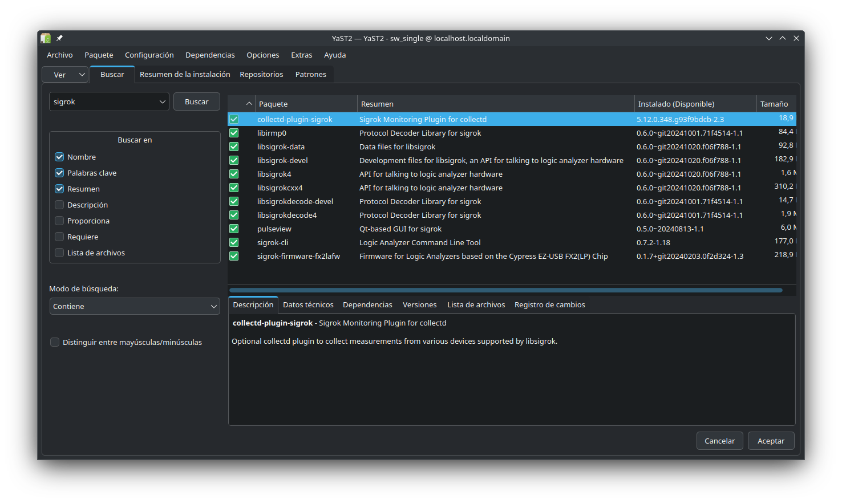Image resolution: width=842 pixels, height=504 pixels.
Task: Select the Descripción details tab
Action: 253,304
